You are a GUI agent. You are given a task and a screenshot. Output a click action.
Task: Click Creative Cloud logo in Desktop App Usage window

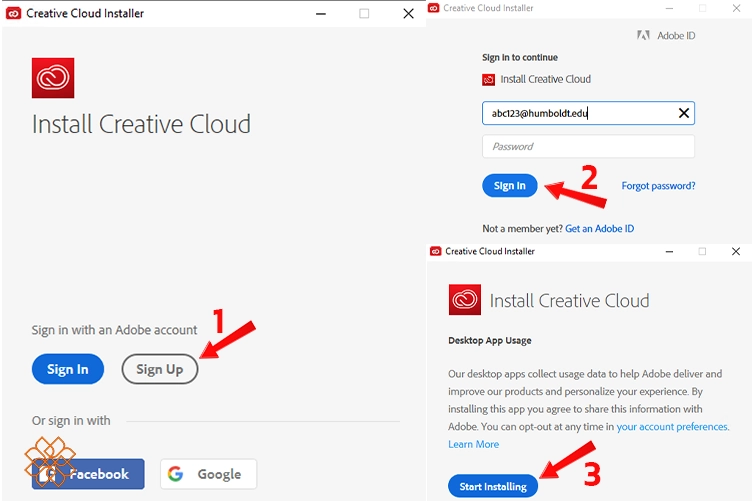465,300
